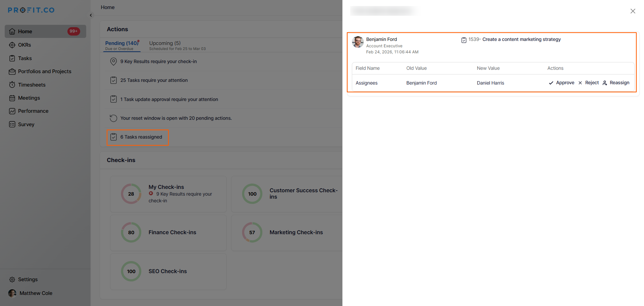Click the reset window refresh icon
Viewport: 644px width, 306px height.
(x=114, y=118)
